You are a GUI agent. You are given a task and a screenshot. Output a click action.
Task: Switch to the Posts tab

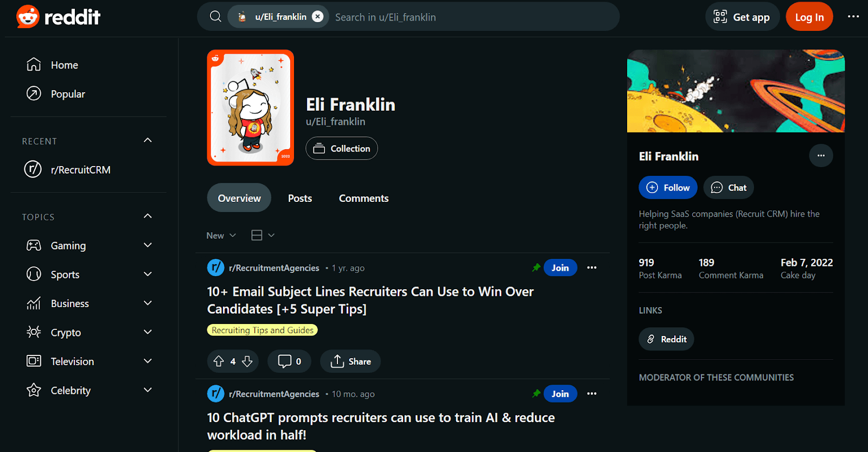(300, 198)
